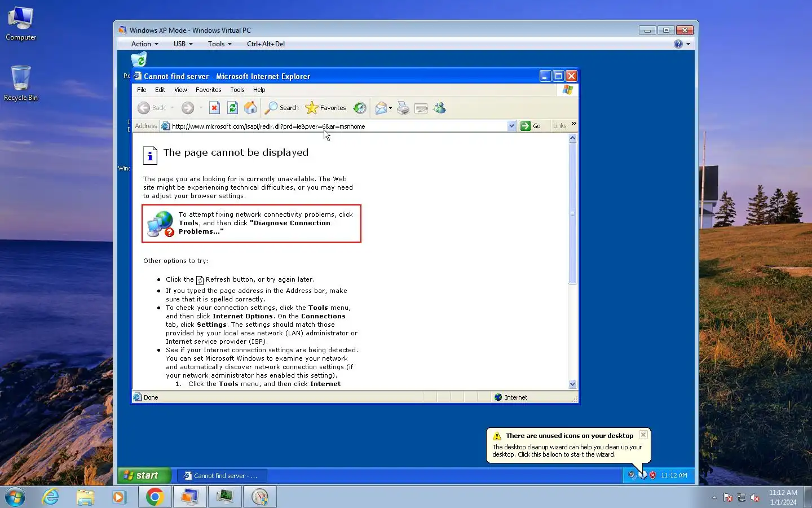Click the network tray icon in Windows 7
This screenshot has width=812, height=508.
742,498
